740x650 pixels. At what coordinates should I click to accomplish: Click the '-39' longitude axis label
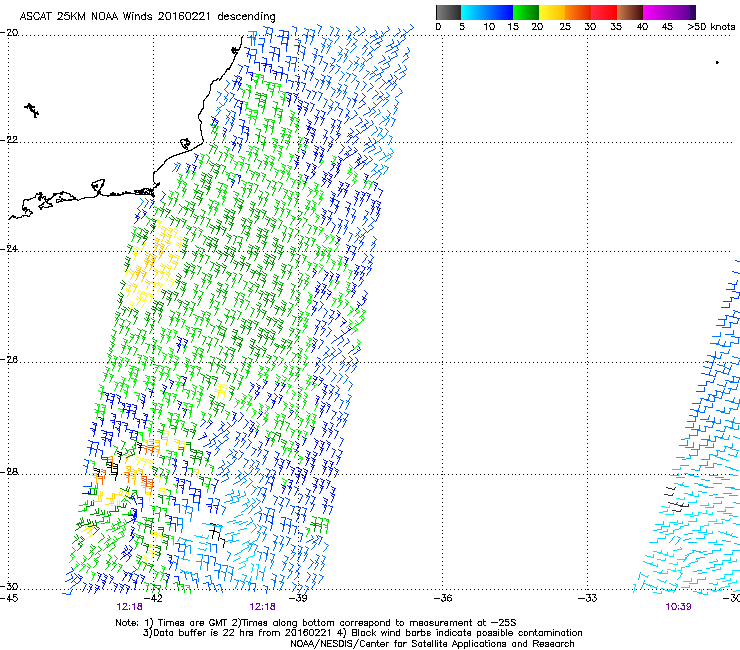(x=298, y=598)
